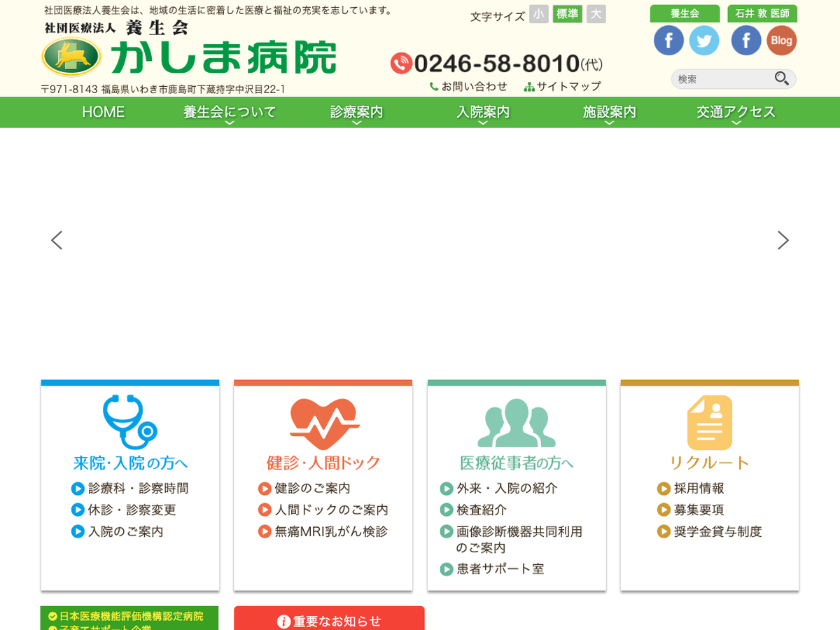
Task: Click the 検索 search input field
Action: tap(721, 79)
